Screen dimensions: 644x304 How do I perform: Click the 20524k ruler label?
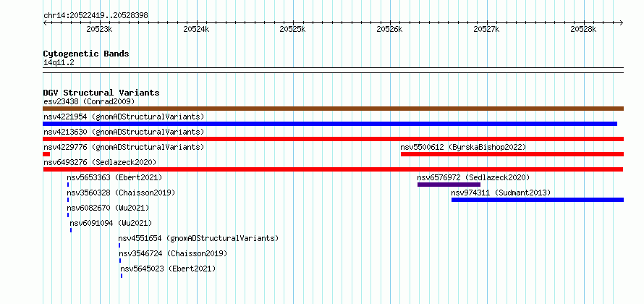196,29
